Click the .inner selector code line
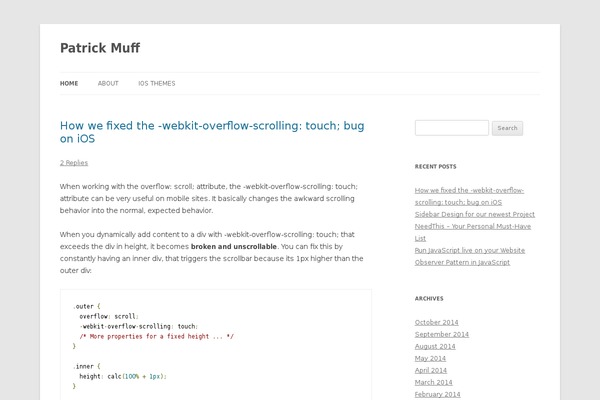 [86, 366]
